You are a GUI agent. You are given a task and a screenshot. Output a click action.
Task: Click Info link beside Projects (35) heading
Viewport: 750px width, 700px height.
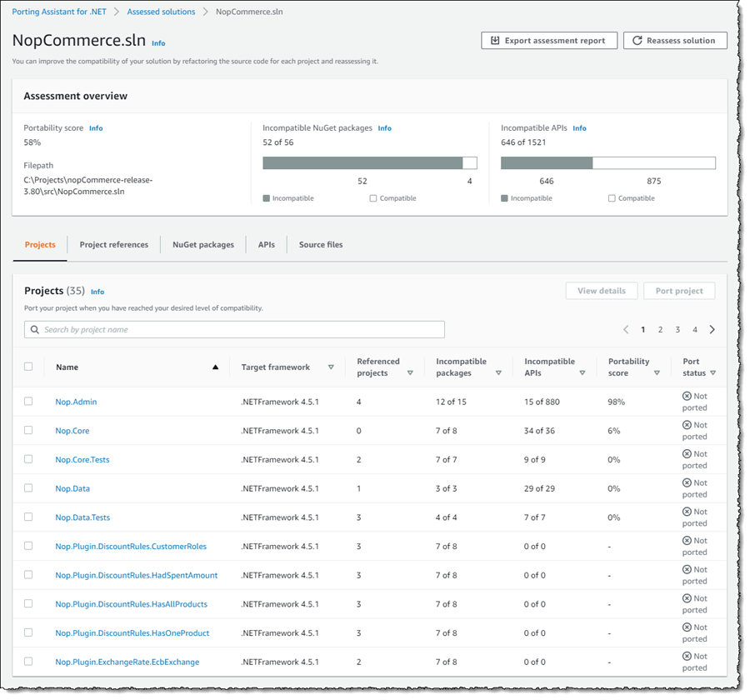pyautogui.click(x=97, y=292)
